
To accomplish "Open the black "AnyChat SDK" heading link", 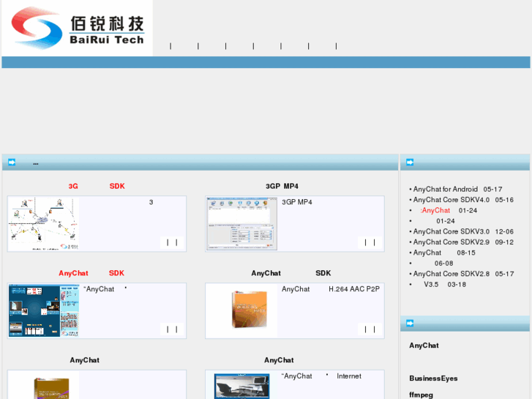I will 291,273.
